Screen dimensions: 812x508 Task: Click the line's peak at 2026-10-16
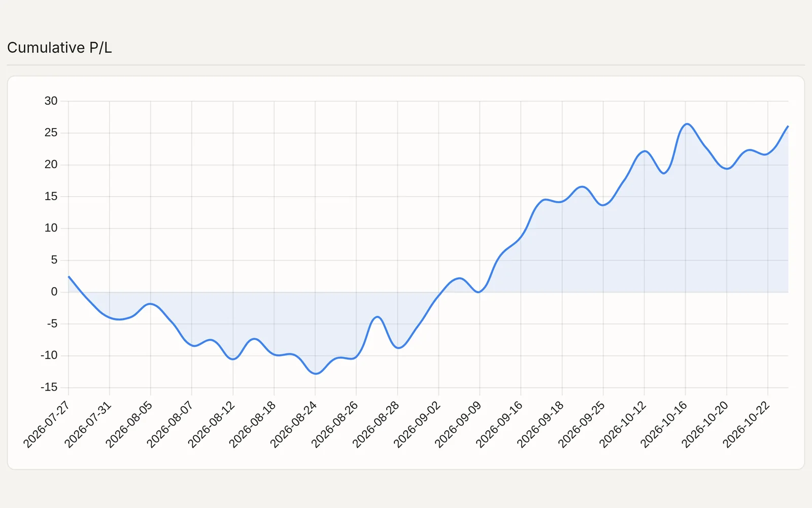click(686, 124)
